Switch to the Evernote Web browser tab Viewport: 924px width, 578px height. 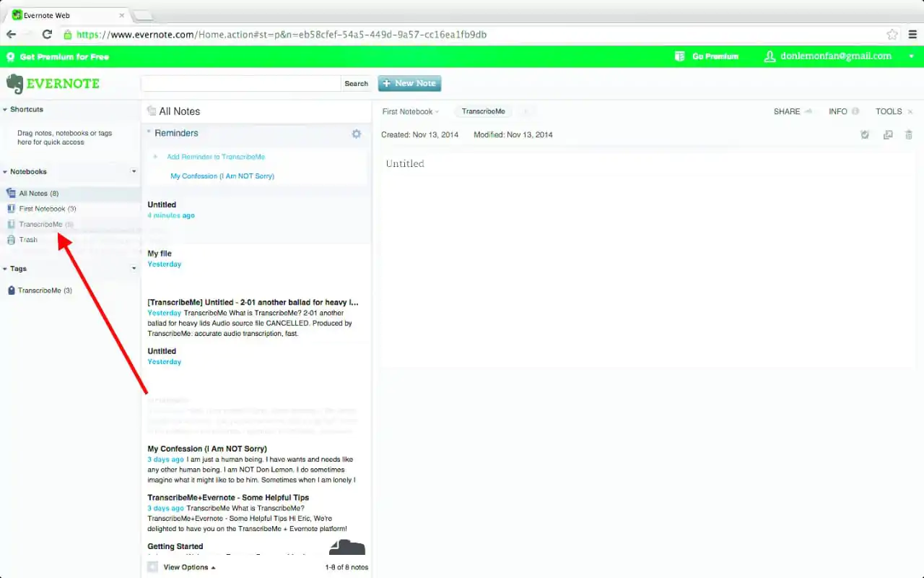tap(67, 14)
